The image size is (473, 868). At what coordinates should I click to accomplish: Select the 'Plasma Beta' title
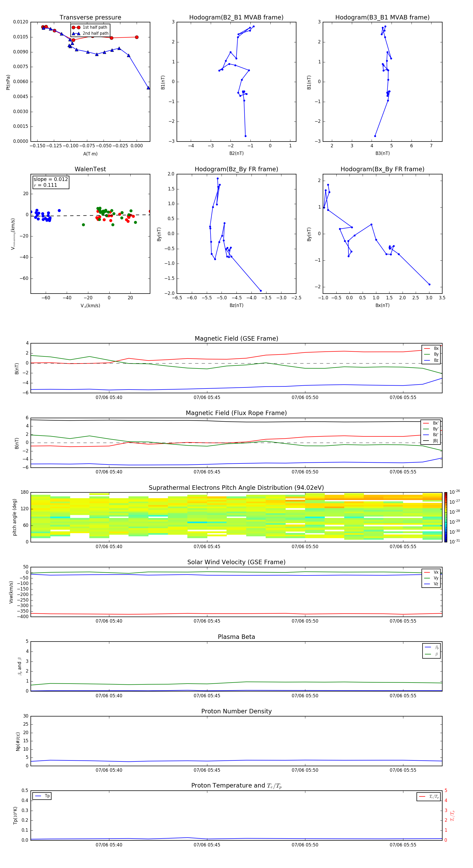tap(236, 637)
